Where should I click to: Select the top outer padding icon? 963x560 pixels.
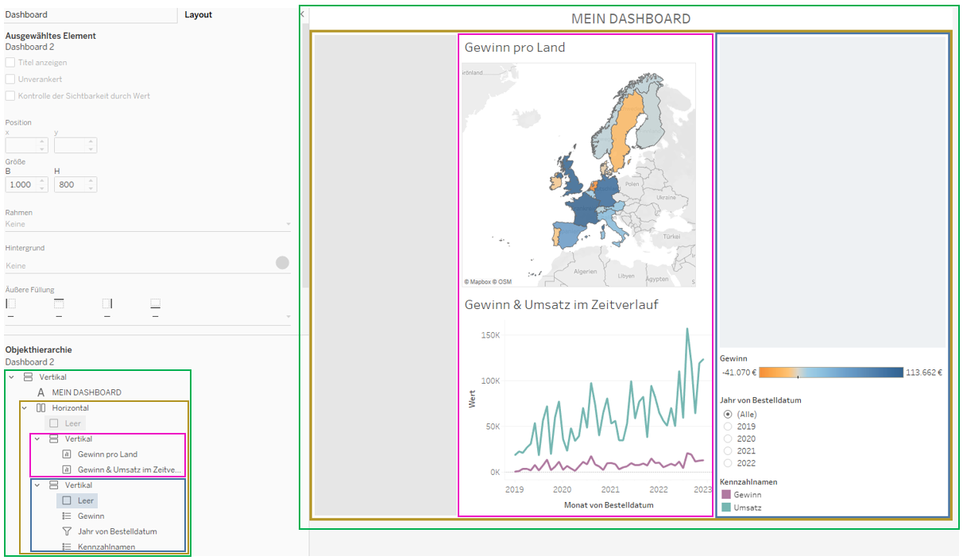[59, 303]
